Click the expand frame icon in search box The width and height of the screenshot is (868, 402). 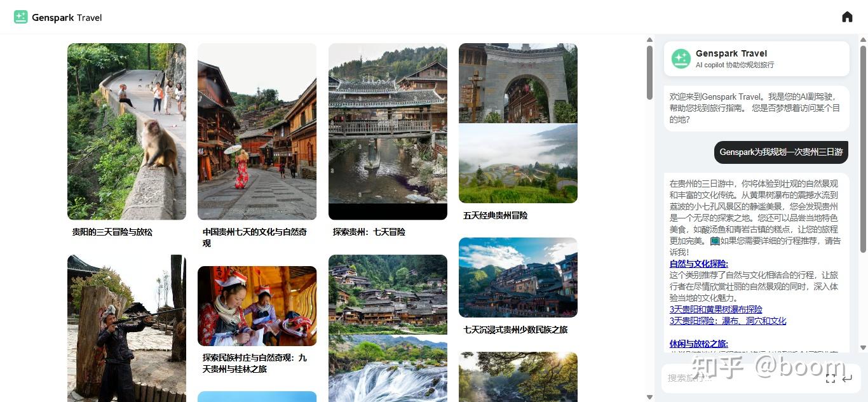pos(830,379)
